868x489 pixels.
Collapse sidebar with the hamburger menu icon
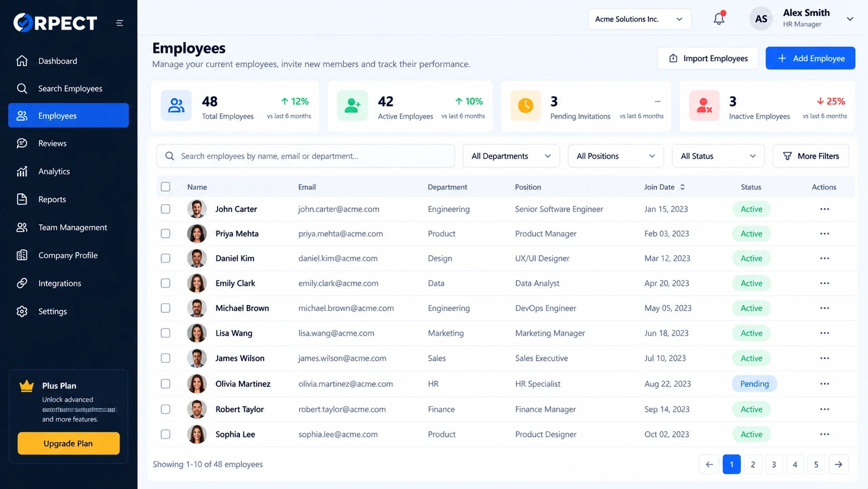[x=119, y=23]
